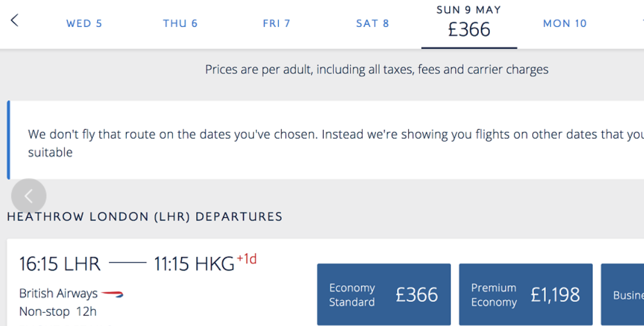Select the Premium Economy £1,198 fare
Screen dimensions: 644x326
point(526,294)
